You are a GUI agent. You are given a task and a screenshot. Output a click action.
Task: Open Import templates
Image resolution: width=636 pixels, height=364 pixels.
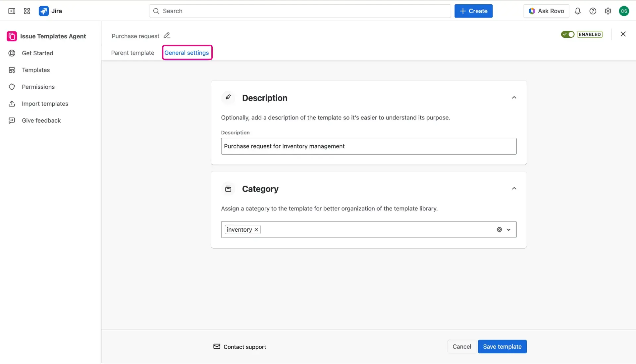click(x=45, y=104)
